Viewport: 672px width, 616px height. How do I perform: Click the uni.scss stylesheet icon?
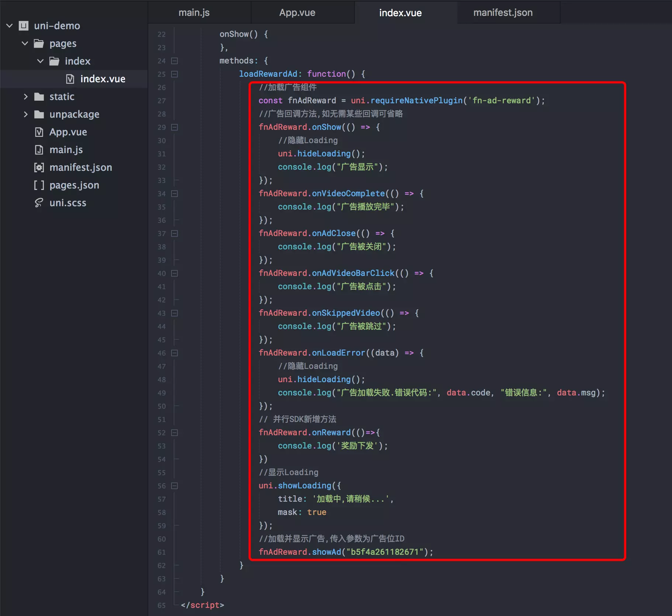pos(39,203)
